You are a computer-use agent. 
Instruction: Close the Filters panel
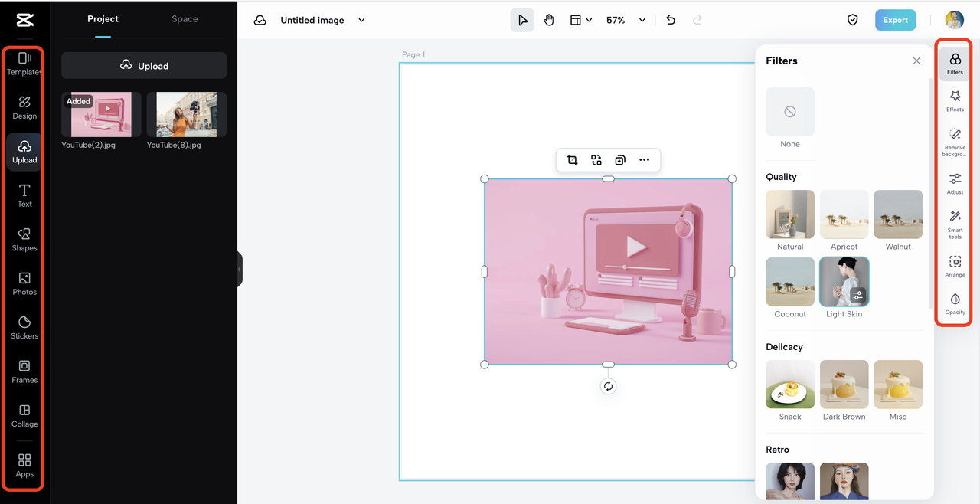click(916, 61)
